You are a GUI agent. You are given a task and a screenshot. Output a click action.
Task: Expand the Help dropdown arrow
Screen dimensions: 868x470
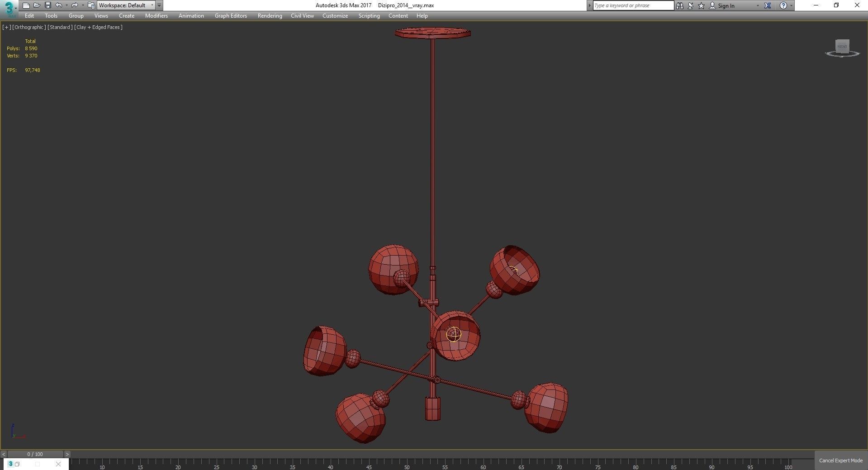click(791, 5)
